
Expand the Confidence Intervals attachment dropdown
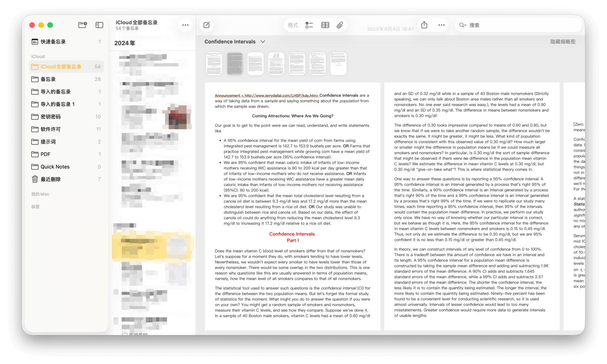click(x=263, y=42)
